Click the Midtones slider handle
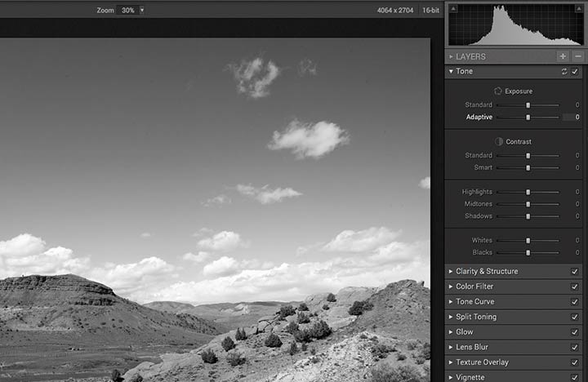Viewport: 588px width, 382px height. [x=528, y=204]
